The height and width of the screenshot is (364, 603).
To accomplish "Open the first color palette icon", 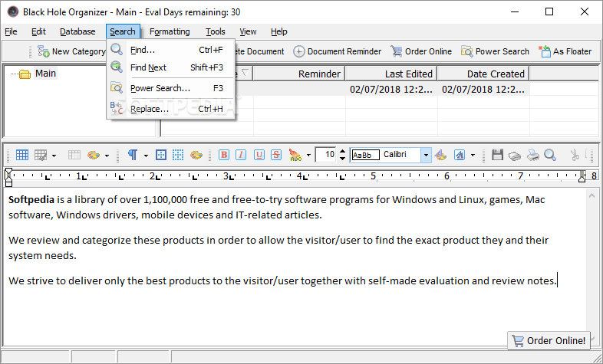I will point(94,155).
